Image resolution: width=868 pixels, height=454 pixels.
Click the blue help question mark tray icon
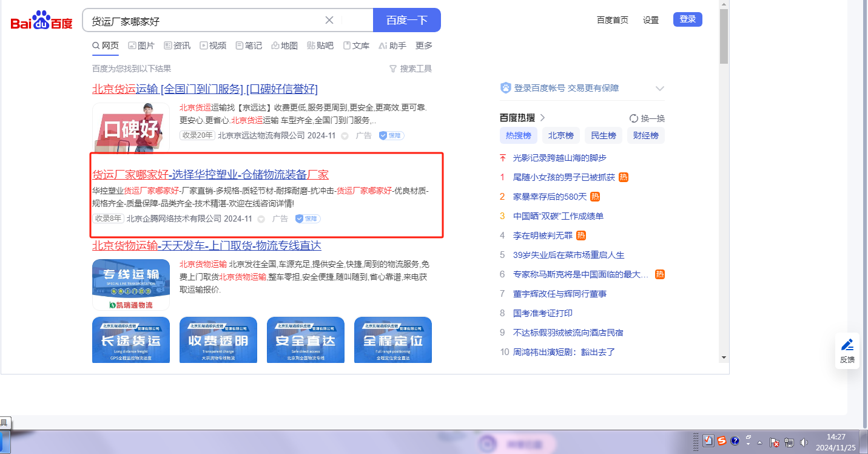pos(735,441)
